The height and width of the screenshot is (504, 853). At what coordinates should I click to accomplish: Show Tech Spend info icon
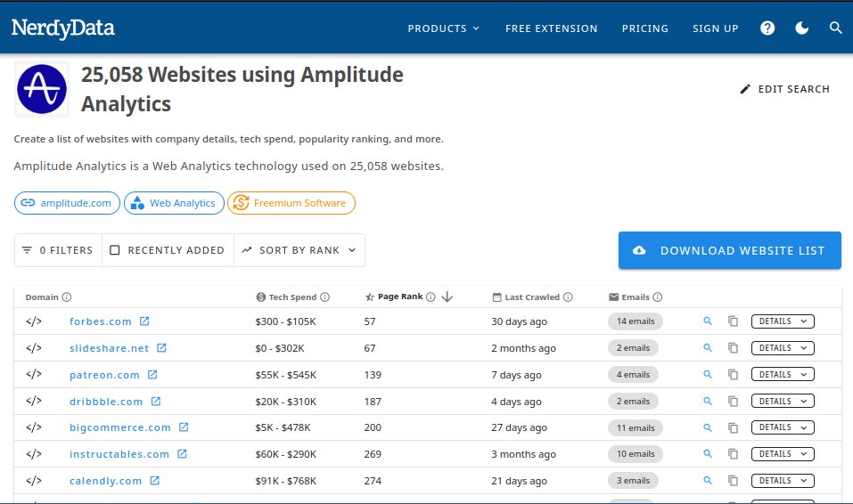pyautogui.click(x=324, y=297)
